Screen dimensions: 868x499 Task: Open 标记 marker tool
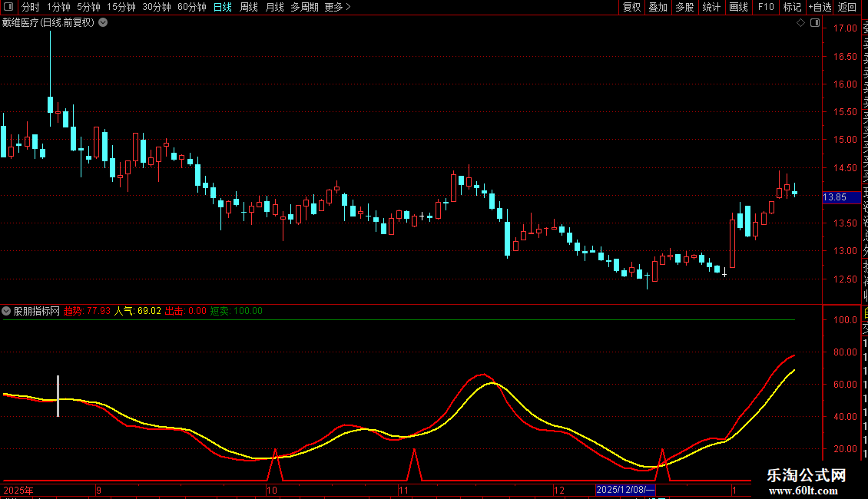point(791,7)
